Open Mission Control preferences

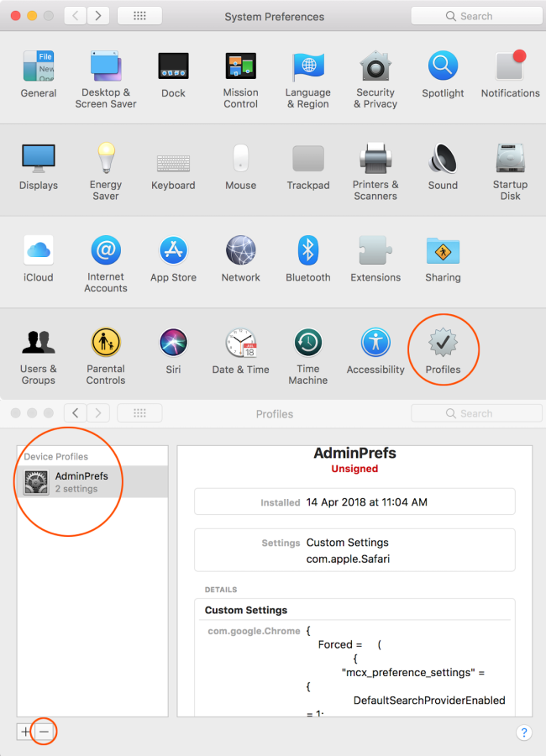point(241,80)
